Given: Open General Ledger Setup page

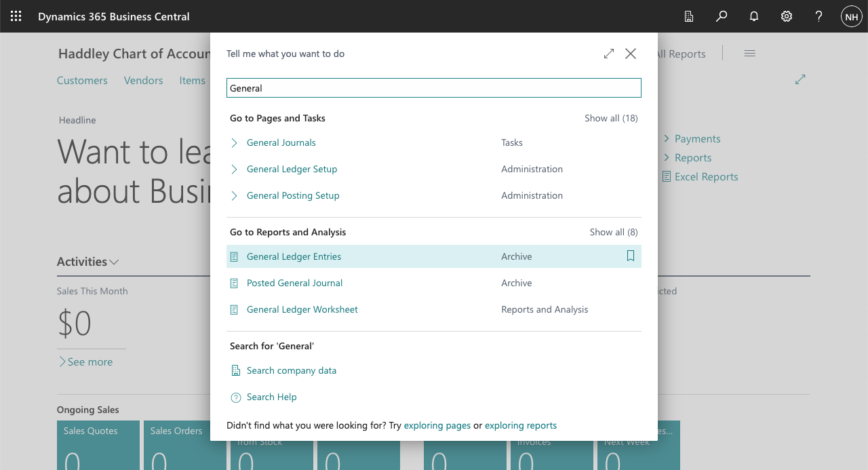Looking at the screenshot, I should 292,169.
